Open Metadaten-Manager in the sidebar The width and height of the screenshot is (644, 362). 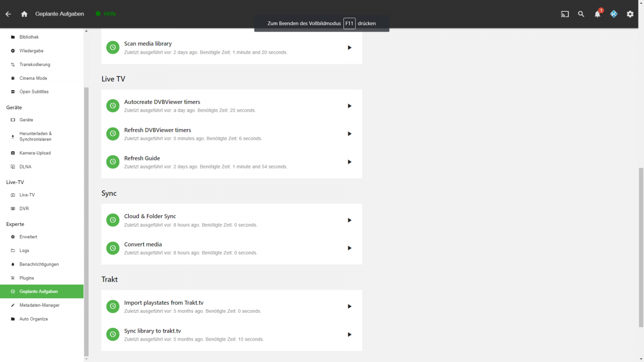click(x=42, y=305)
